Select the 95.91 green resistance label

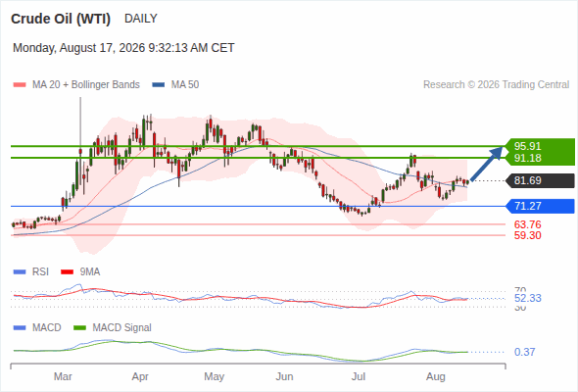(527, 146)
